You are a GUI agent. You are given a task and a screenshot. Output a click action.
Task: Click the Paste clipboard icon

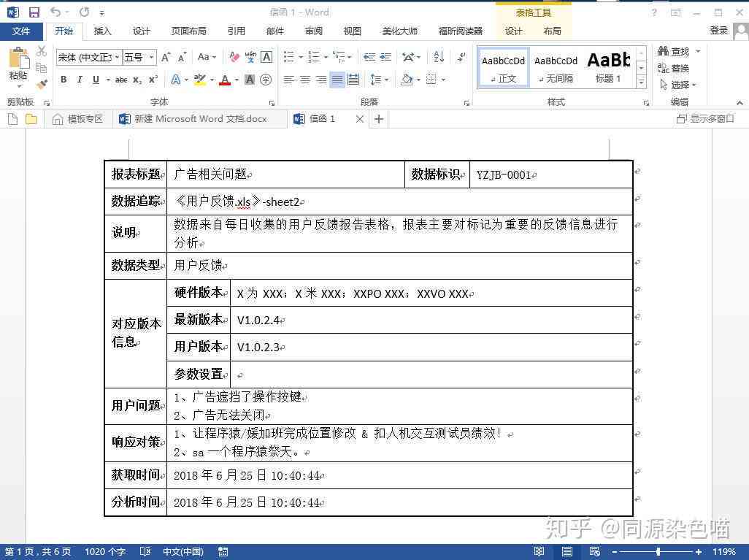(x=19, y=58)
